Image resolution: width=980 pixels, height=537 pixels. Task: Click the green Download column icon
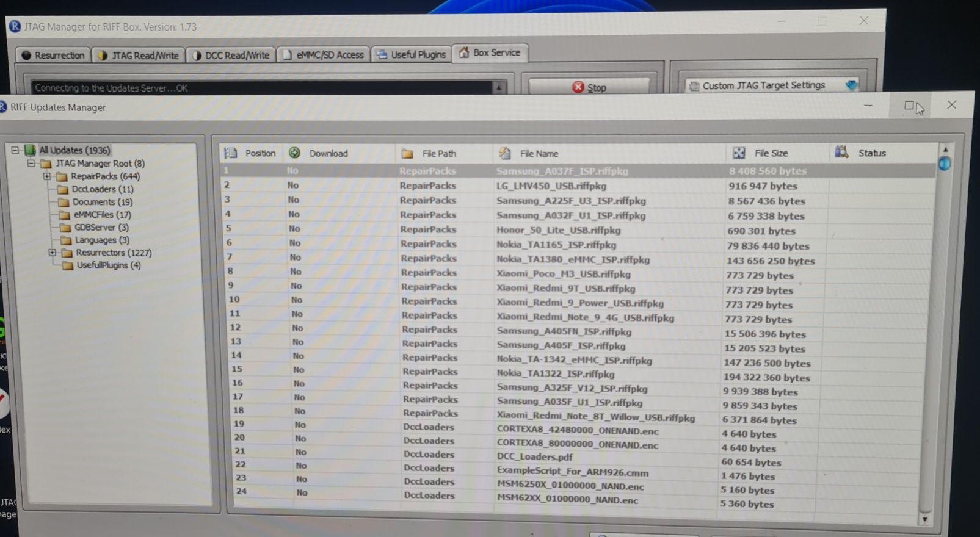tap(295, 153)
